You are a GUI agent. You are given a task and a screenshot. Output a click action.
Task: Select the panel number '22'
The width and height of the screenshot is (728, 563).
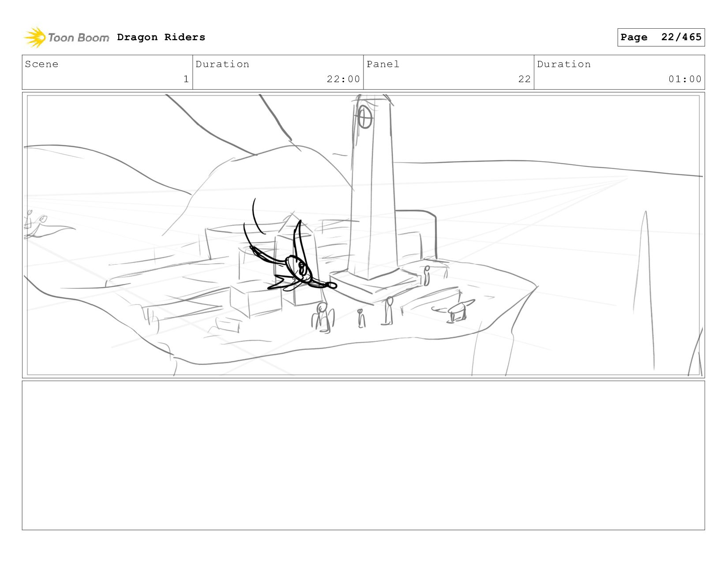point(524,79)
